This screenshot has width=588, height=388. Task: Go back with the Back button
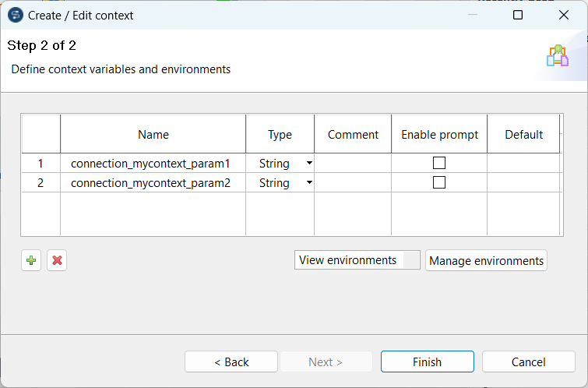pos(231,362)
